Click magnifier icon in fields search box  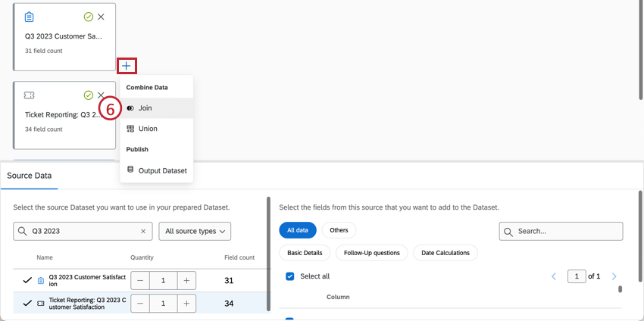(x=508, y=232)
